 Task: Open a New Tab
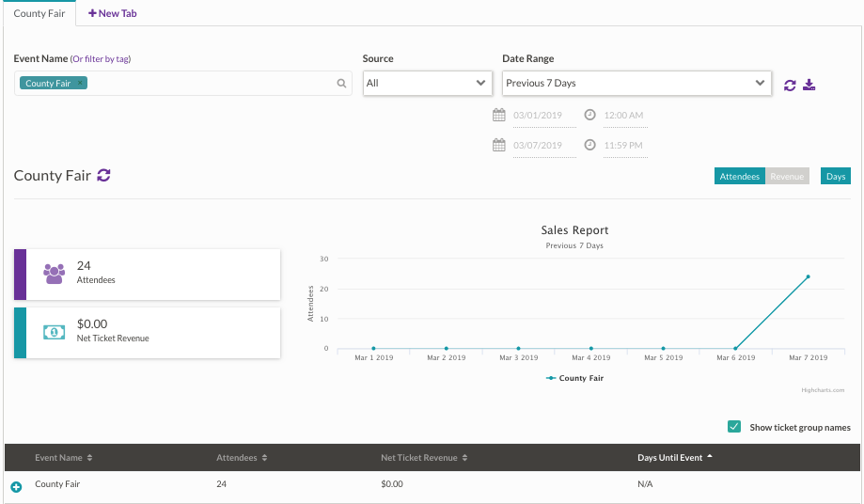112,14
